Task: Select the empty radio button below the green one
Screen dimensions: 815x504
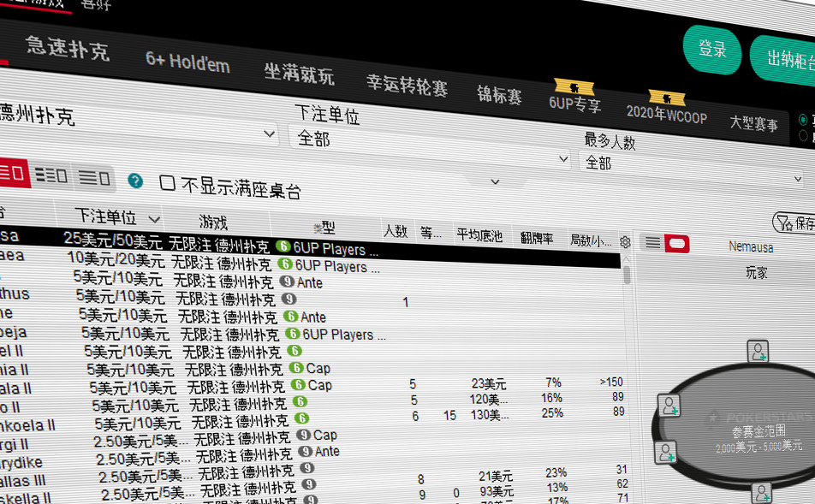Action: (803, 135)
